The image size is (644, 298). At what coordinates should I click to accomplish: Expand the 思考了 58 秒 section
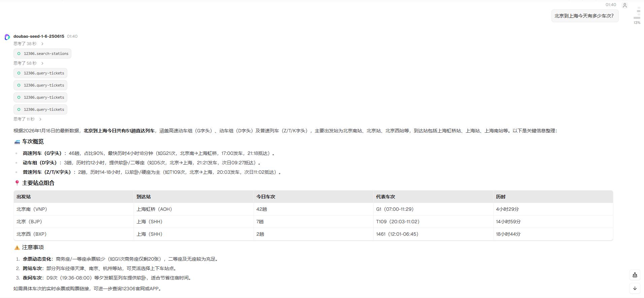tap(29, 63)
